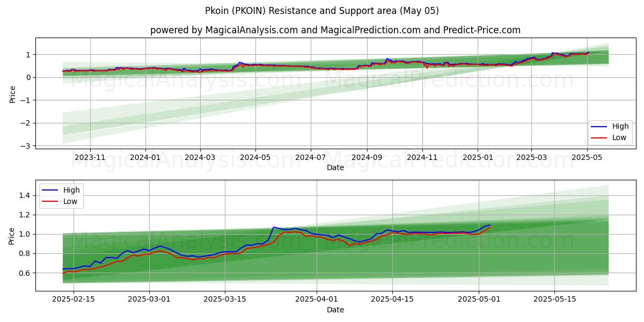
Task: Click the top chart x-axis label '2024-01'
Action: 145,157
